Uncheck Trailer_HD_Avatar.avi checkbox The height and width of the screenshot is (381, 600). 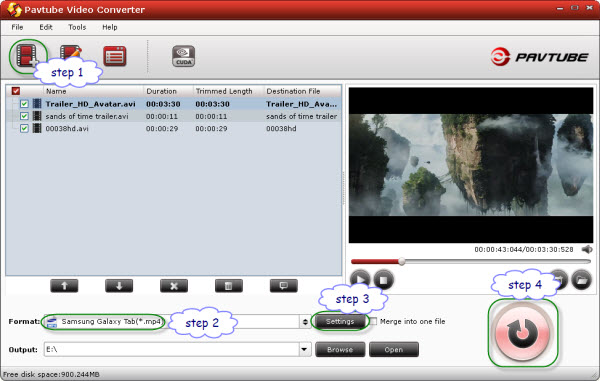24,104
